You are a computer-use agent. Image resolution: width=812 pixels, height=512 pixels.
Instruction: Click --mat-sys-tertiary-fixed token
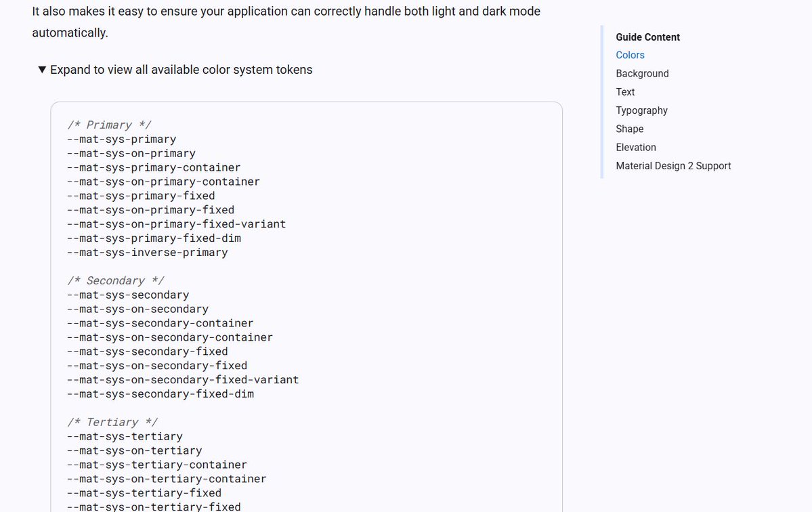[144, 493]
